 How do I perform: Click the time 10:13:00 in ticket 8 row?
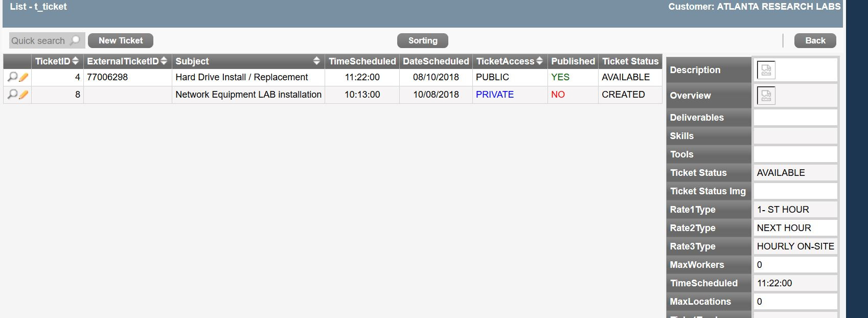coord(362,95)
